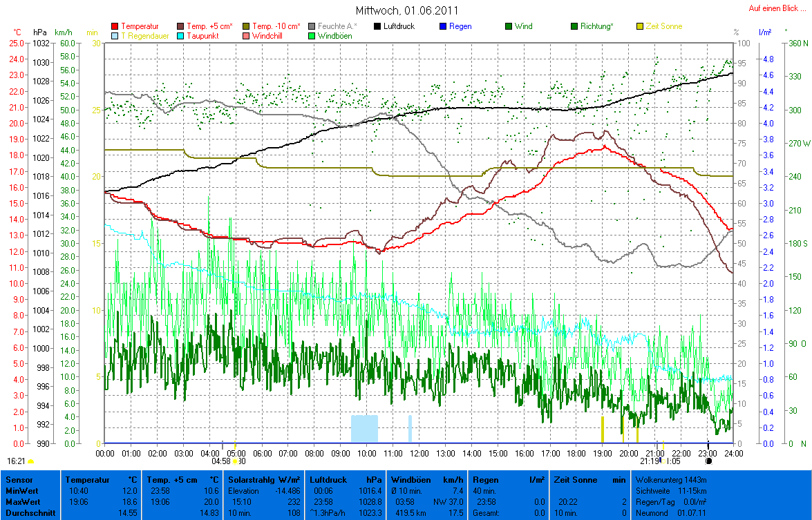The height and width of the screenshot is (520, 812).
Task: Select the Richtung* legend label
Action: 596,26
